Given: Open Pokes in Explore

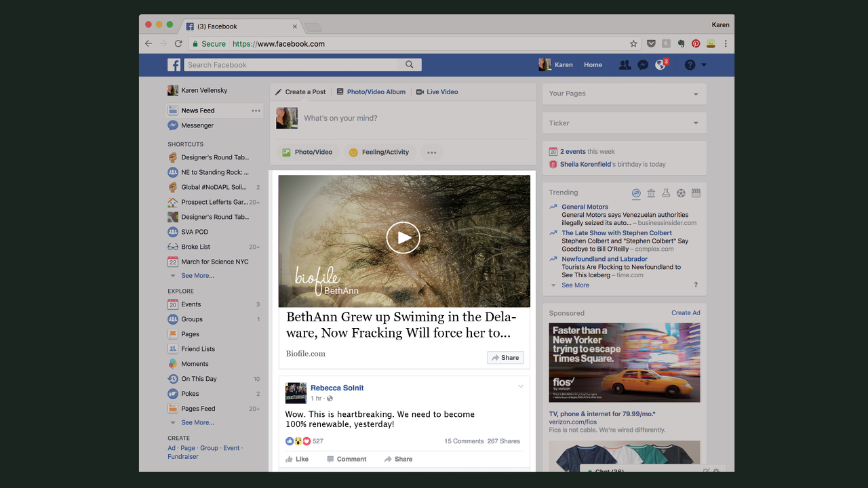Looking at the screenshot, I should click(184, 394).
